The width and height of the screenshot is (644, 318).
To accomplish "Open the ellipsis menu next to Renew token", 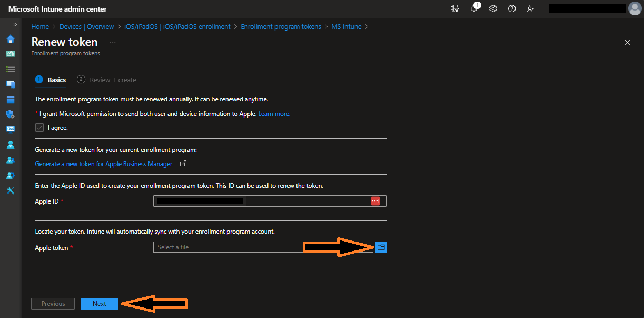I will [112, 42].
